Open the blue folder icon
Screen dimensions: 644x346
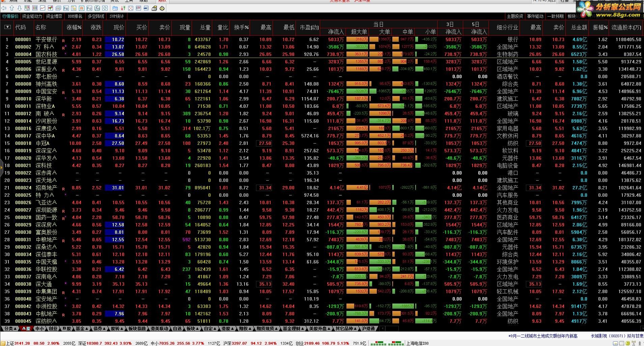(115, 8)
